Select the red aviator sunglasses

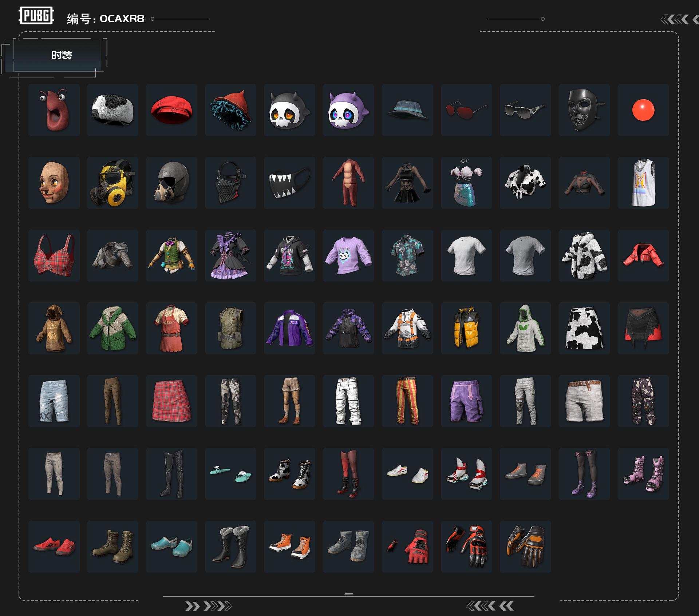click(466, 110)
